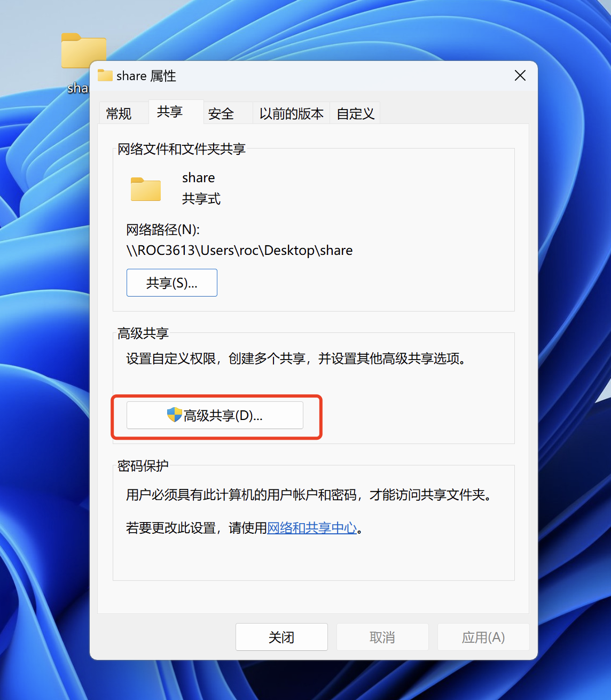Select the network path text \\ROC3613\Users\roc\Desktop\share
This screenshot has height=700, width=611.
239,250
